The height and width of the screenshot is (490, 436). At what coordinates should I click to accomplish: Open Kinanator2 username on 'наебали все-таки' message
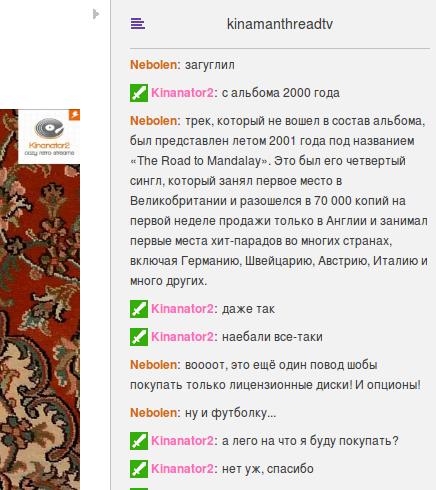point(182,337)
